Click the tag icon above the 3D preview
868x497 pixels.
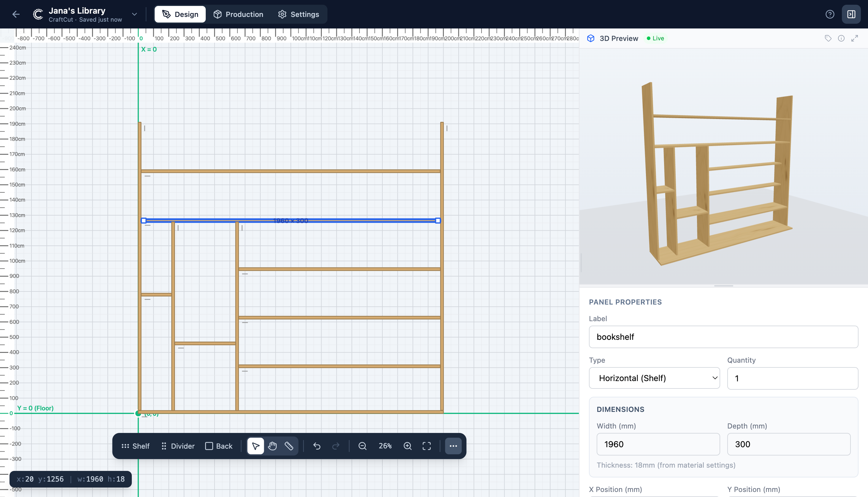pyautogui.click(x=828, y=38)
